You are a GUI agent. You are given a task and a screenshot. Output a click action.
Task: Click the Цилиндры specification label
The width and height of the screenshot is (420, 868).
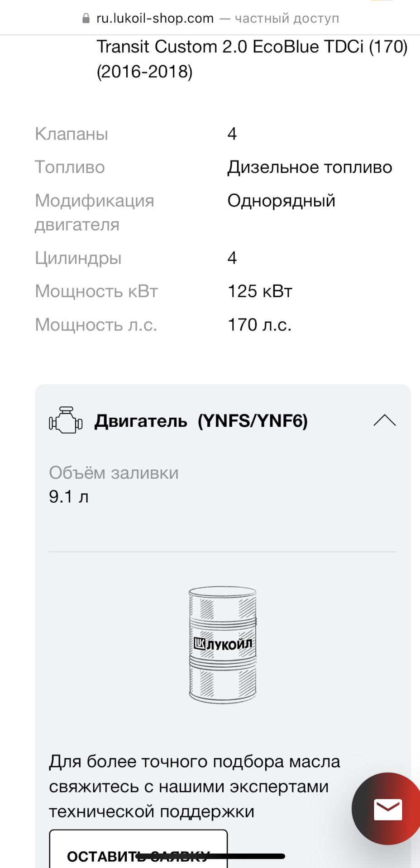[78, 258]
